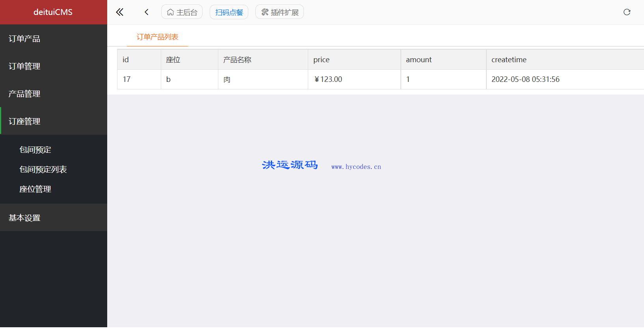Select the seat cell showing b
This screenshot has height=330, width=644.
[190, 80]
